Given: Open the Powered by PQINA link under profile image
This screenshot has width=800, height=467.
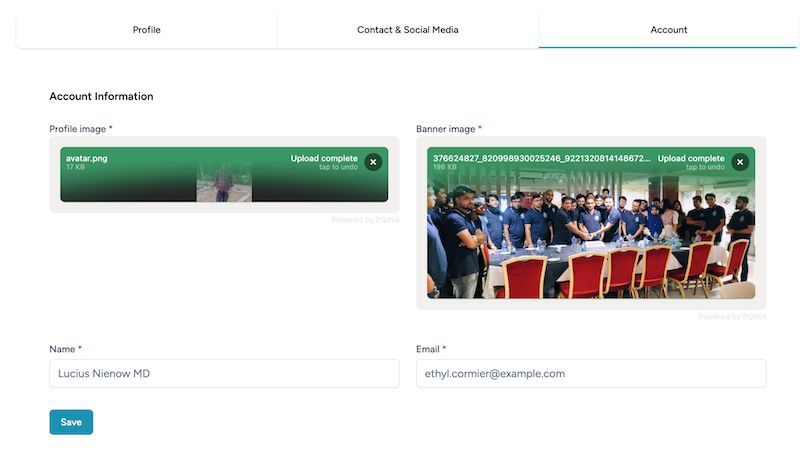Looking at the screenshot, I should (x=365, y=220).
